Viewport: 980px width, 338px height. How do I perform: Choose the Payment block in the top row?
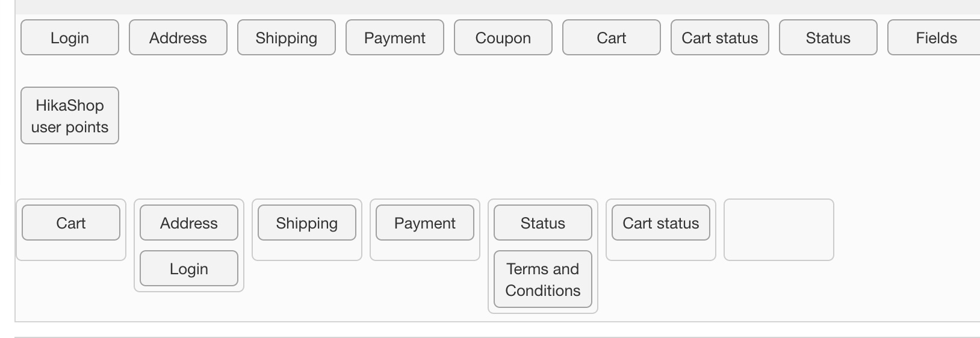coord(395,38)
